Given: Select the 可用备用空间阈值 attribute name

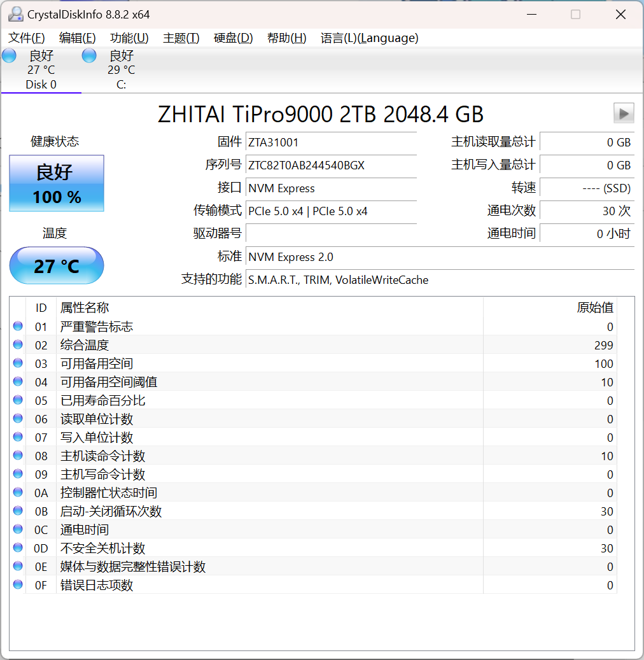Looking at the screenshot, I should (109, 383).
